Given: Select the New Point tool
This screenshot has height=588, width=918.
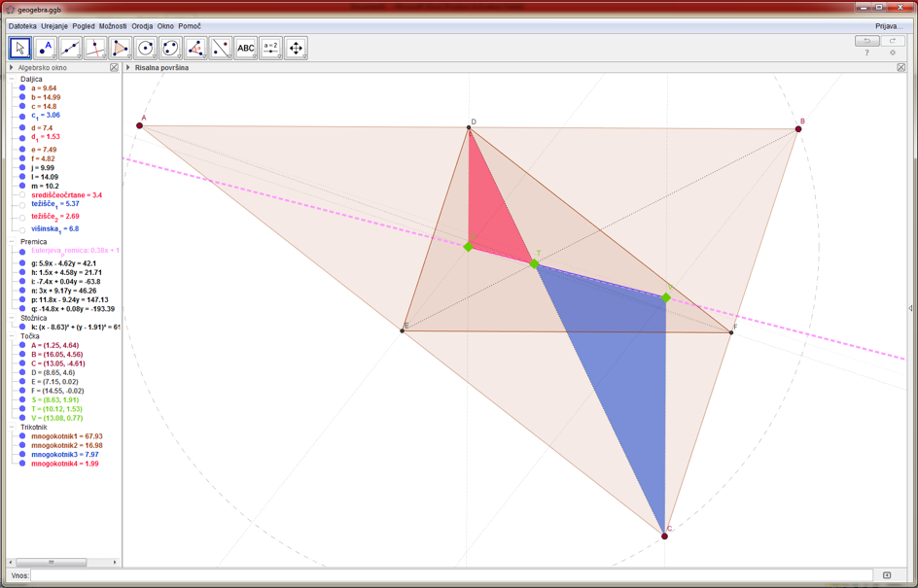Looking at the screenshot, I should 45,48.
